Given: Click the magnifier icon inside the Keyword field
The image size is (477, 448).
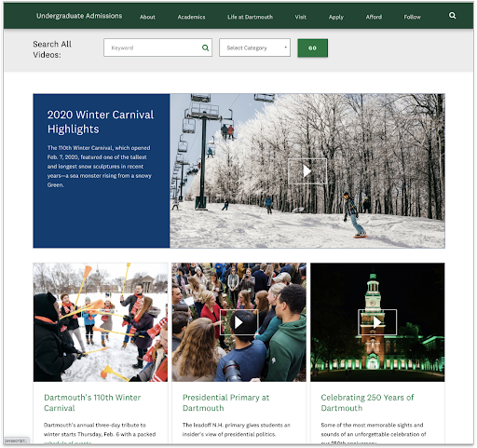Looking at the screenshot, I should coord(205,48).
